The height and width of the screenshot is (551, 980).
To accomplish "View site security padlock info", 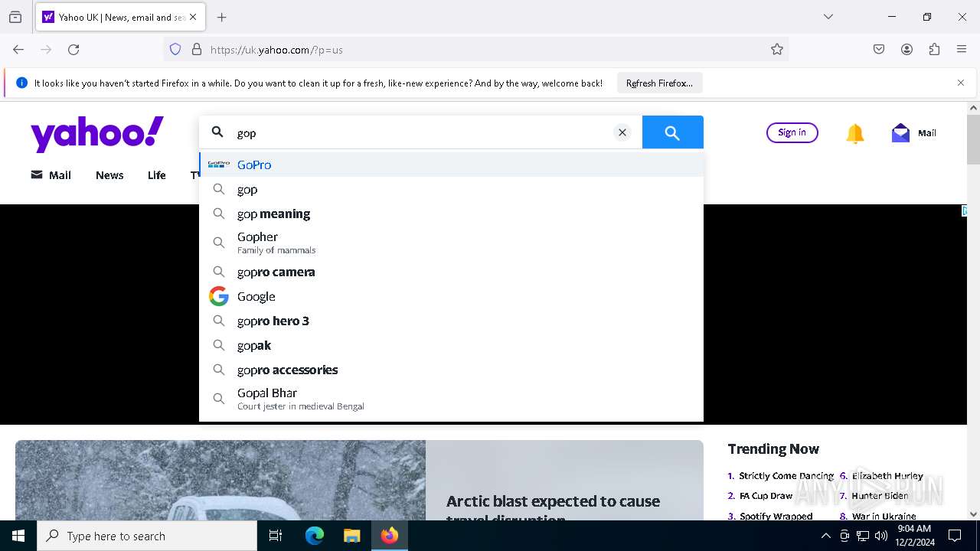I will coord(197,50).
